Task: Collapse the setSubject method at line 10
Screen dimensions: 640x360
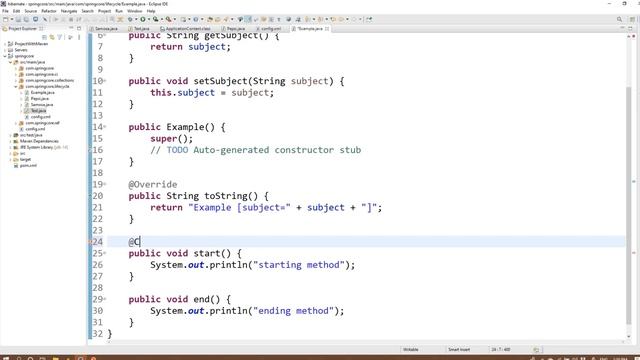Action: pos(104,81)
